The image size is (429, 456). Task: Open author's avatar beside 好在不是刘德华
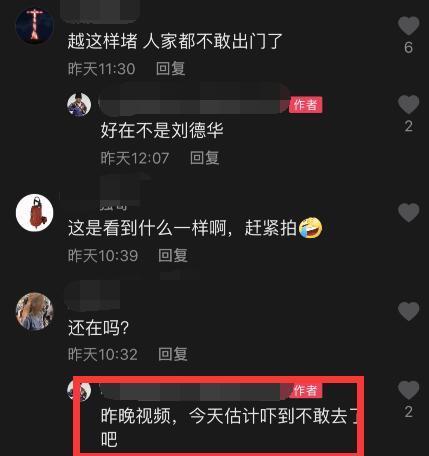click(x=79, y=105)
